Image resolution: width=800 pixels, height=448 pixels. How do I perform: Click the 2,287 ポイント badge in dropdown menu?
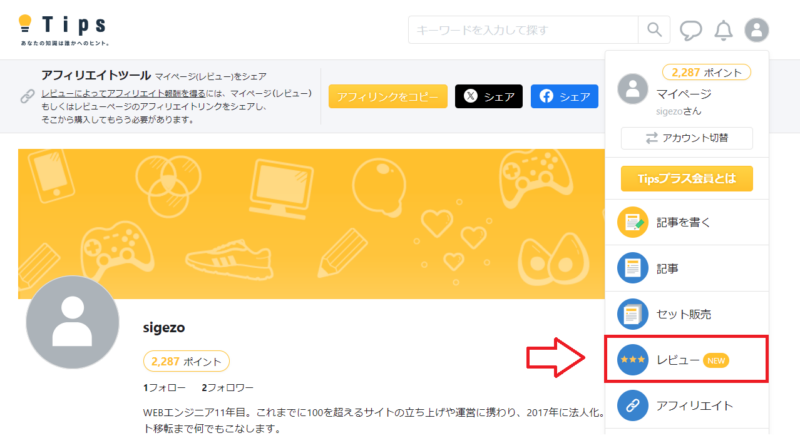coord(706,72)
